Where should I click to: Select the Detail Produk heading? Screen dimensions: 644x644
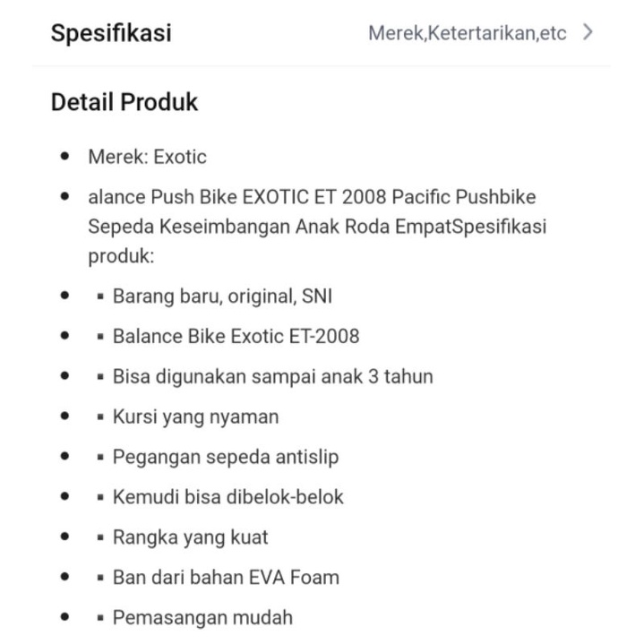[x=125, y=102]
